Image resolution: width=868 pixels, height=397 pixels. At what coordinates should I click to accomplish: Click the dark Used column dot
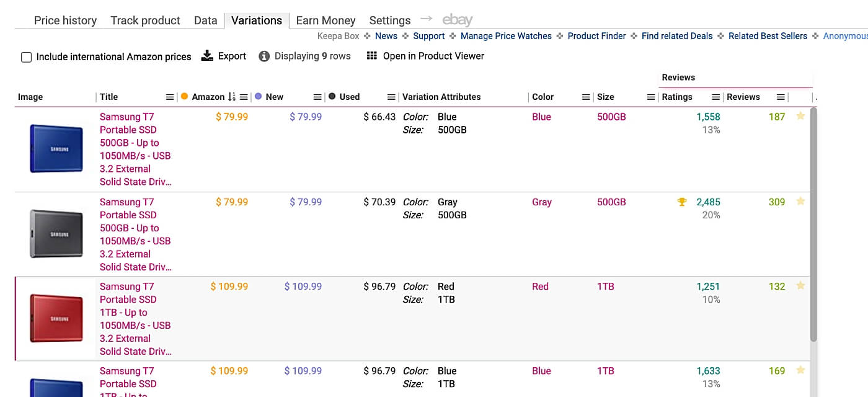click(x=332, y=96)
